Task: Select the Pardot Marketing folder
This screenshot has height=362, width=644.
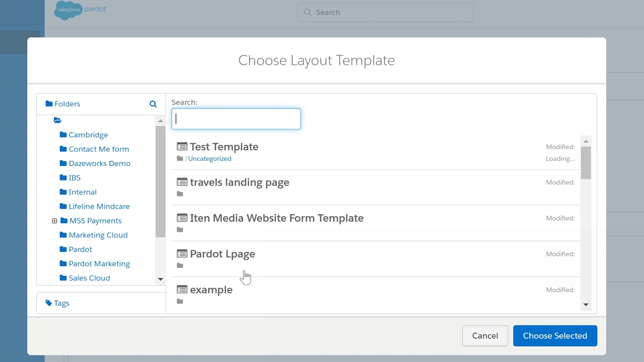Action: (x=99, y=263)
